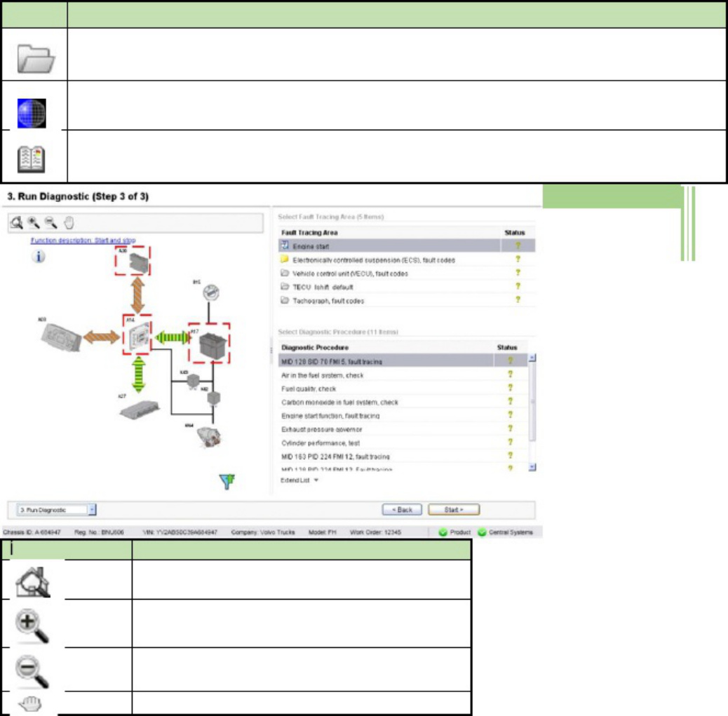728x716 pixels.
Task: Click the large open folder icon in the top table
Action: point(35,58)
